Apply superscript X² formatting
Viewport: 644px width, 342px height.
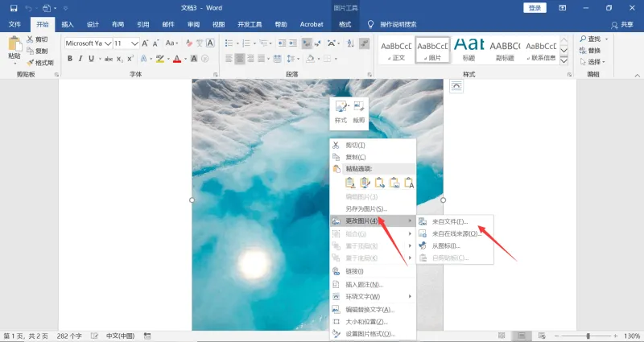(x=130, y=59)
